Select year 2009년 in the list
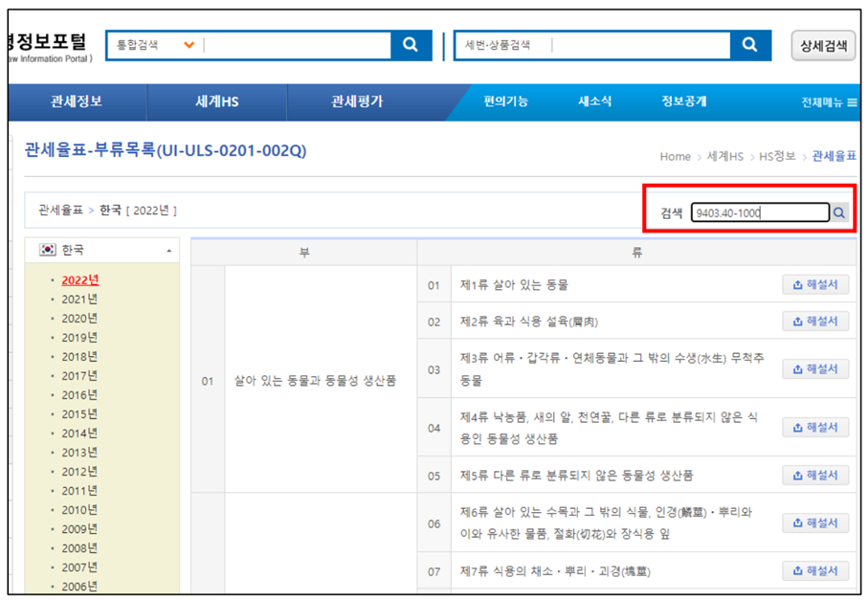 coord(79,529)
